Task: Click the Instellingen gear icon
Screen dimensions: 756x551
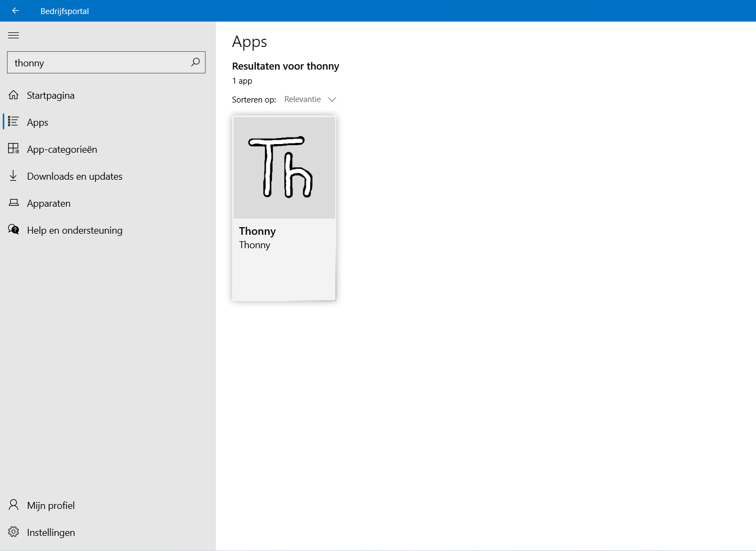Action: tap(13, 532)
